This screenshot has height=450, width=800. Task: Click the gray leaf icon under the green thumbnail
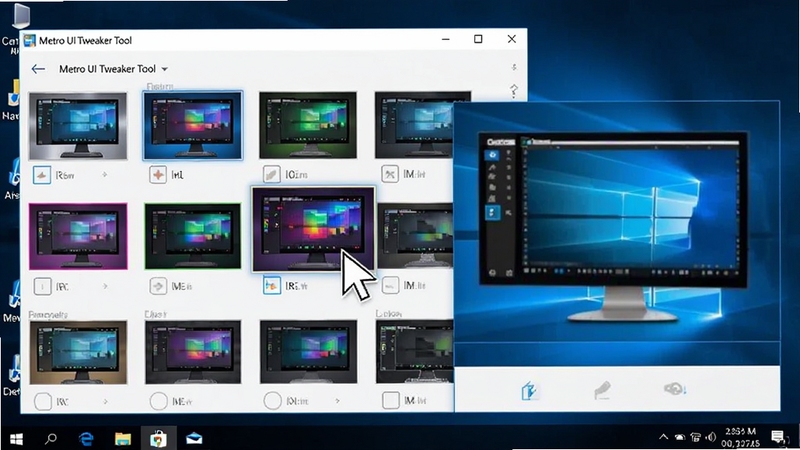coord(271,174)
